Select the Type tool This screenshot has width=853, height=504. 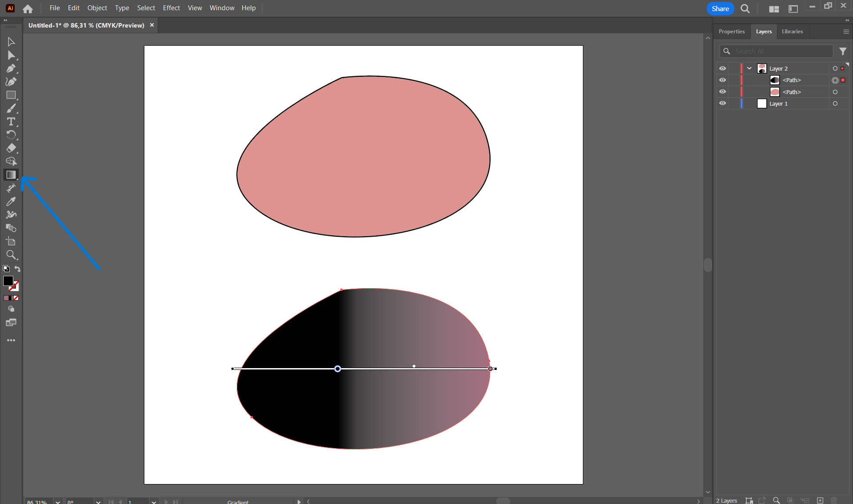pos(11,122)
